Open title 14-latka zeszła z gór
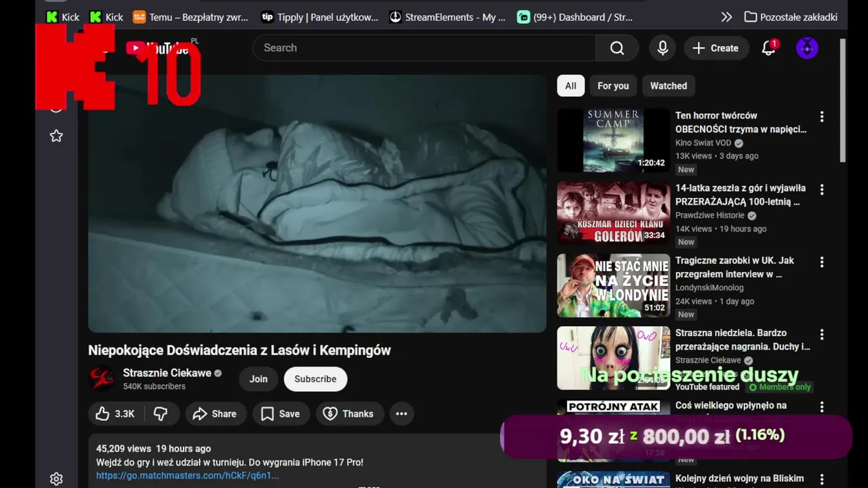This screenshot has width=868, height=488. point(741,195)
